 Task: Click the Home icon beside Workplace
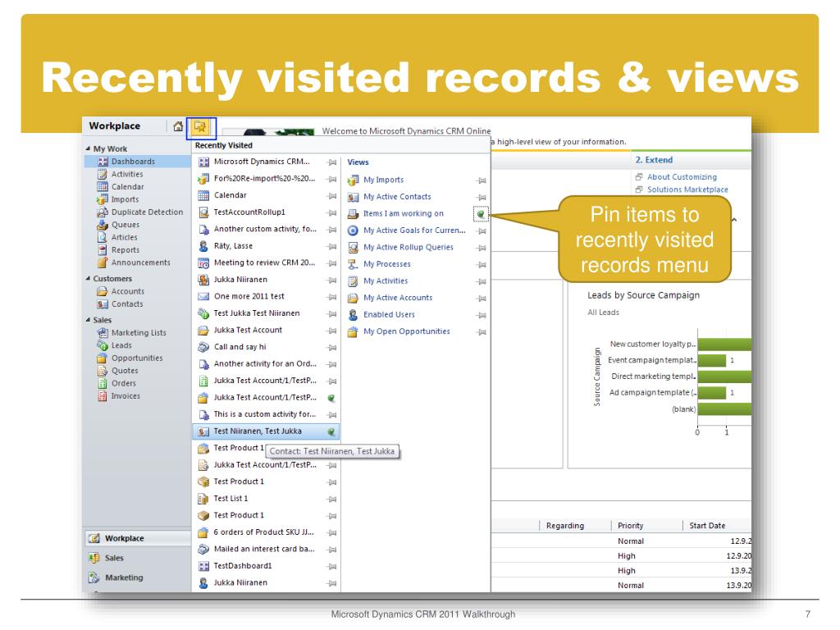pos(178,126)
